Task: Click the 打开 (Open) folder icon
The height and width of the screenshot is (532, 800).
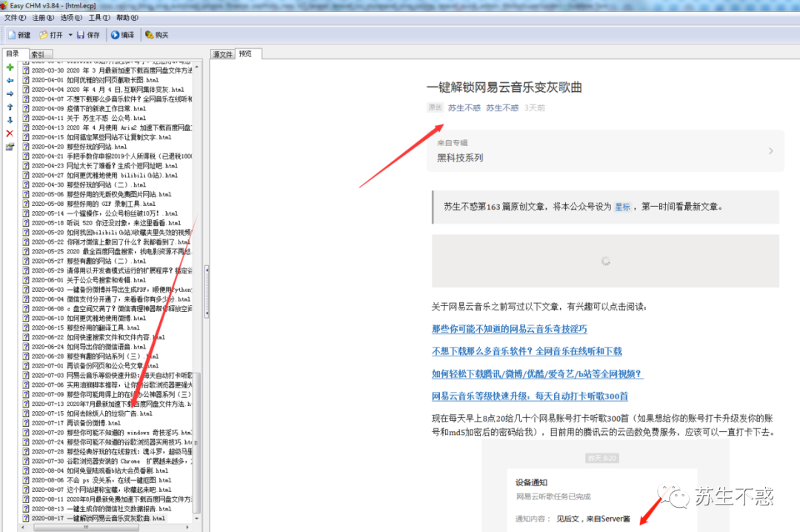Action: [x=44, y=36]
